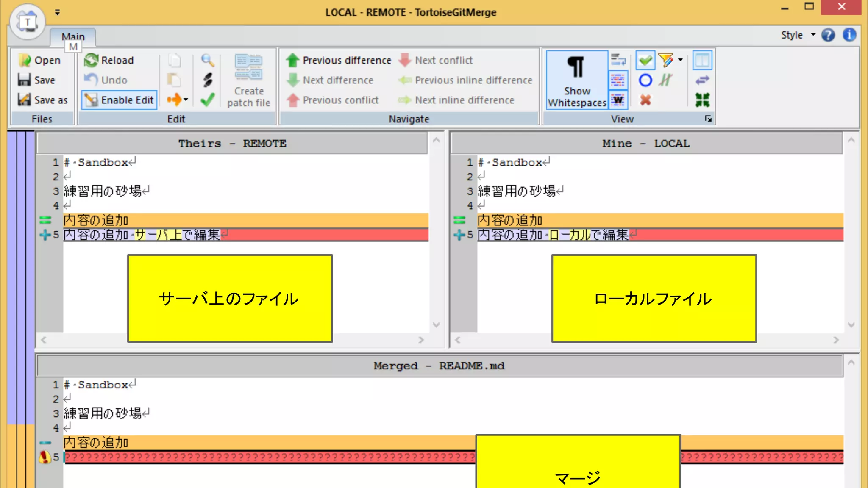Screen dimensions: 868x488
Task: Click the Reload icon
Action: click(91, 60)
